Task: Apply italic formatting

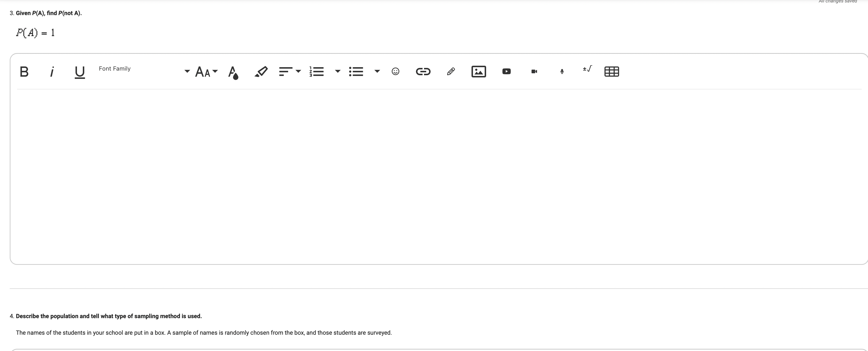Action: click(x=52, y=71)
